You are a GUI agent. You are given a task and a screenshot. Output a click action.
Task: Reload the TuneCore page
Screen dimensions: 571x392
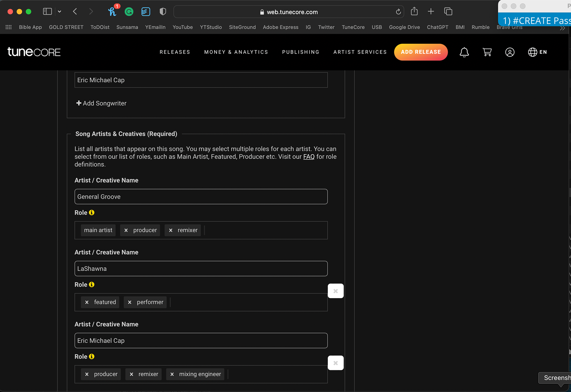398,12
